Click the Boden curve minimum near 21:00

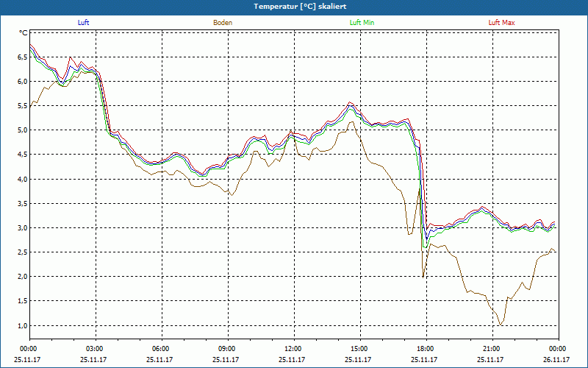pyautogui.click(x=501, y=325)
